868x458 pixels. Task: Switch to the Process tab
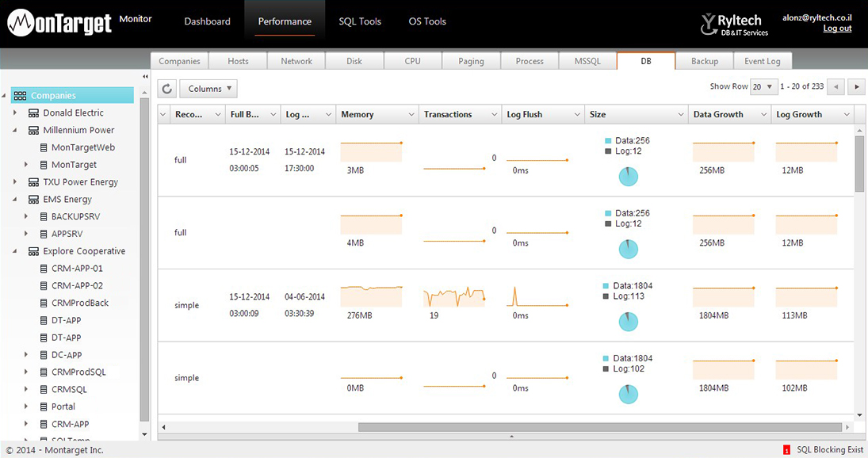click(x=530, y=61)
